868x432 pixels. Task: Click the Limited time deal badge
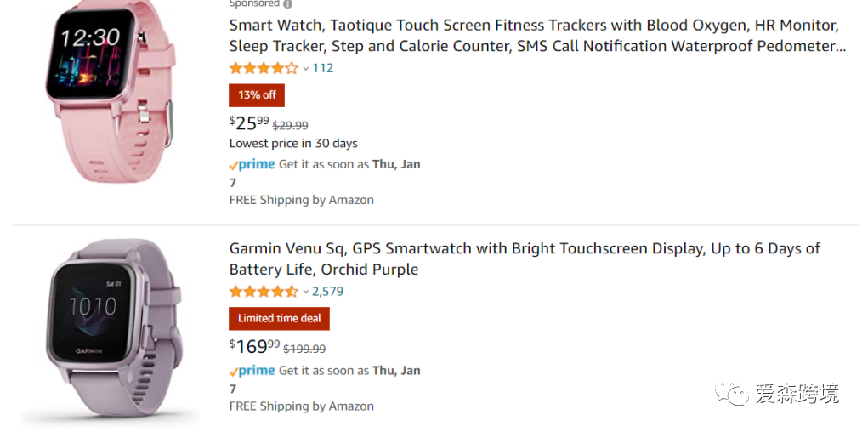pos(279,319)
